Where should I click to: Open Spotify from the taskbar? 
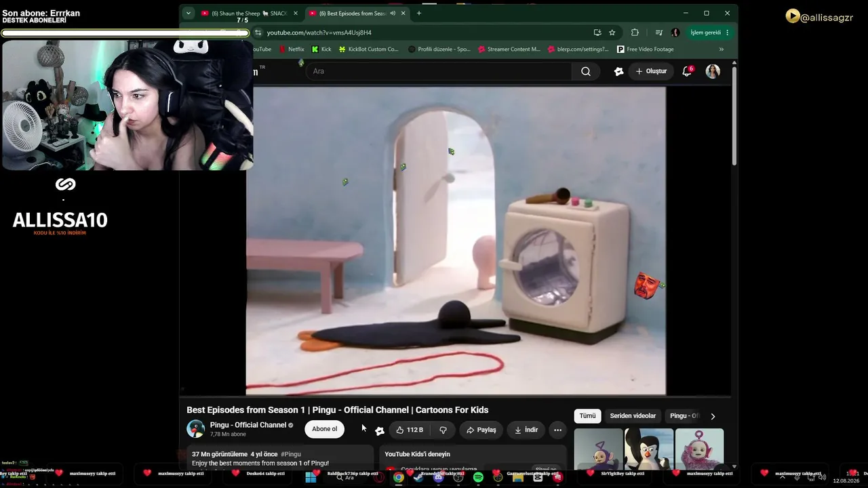coord(478,477)
